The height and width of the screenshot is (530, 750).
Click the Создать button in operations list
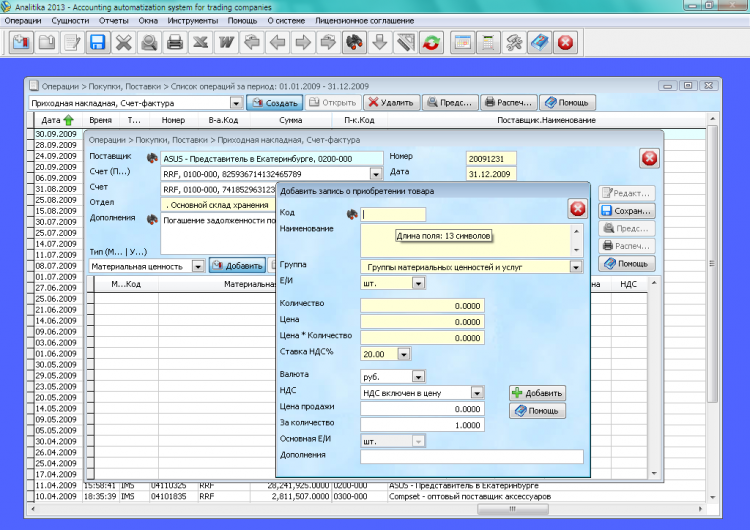[275, 103]
